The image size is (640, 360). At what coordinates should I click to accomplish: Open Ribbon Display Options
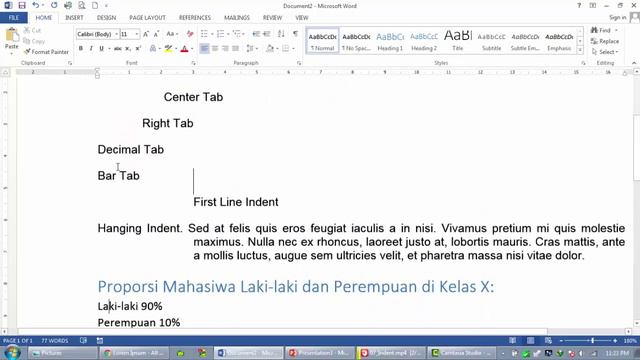pos(593,6)
